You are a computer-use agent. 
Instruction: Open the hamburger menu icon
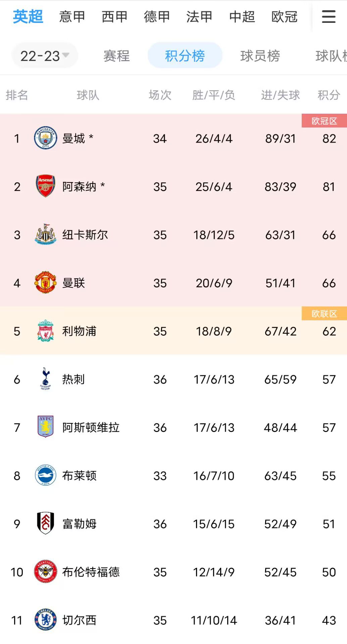coord(329,16)
